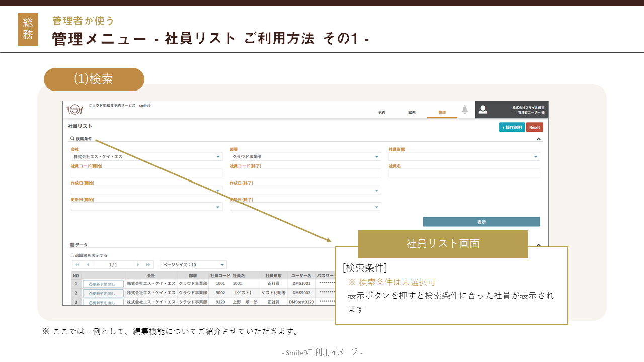644x362 pixels.
Task: Go to previous page arrow
Action: (x=88, y=264)
